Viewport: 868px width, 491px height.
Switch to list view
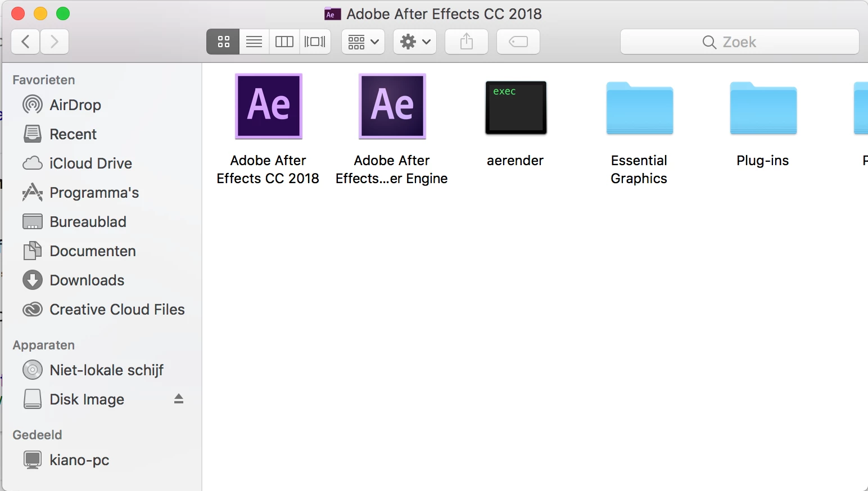click(x=254, y=42)
